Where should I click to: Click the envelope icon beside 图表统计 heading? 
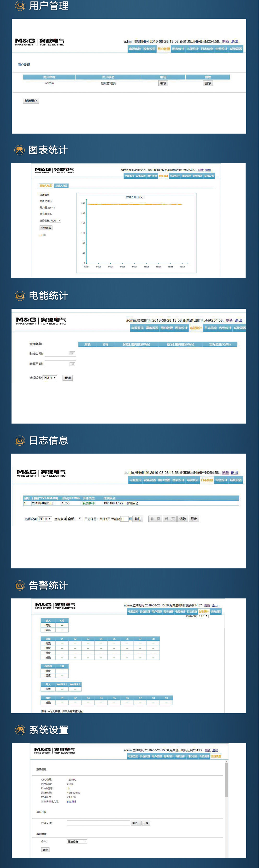[x=19, y=150]
